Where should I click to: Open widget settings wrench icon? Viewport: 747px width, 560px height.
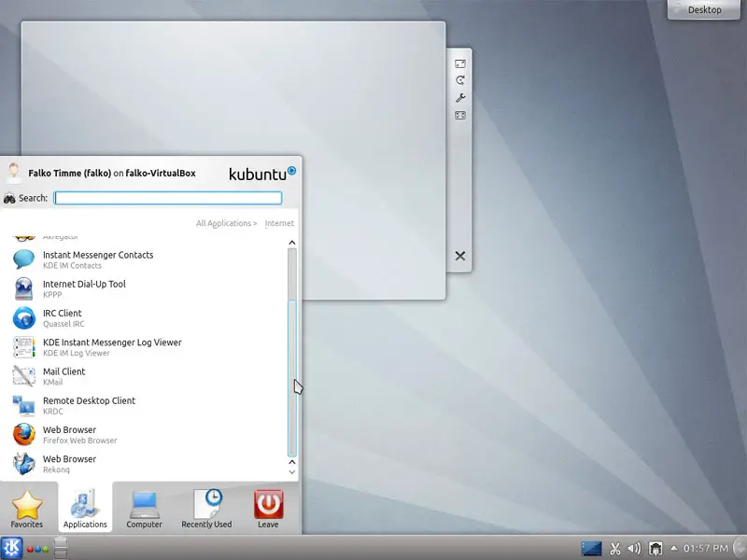click(460, 98)
